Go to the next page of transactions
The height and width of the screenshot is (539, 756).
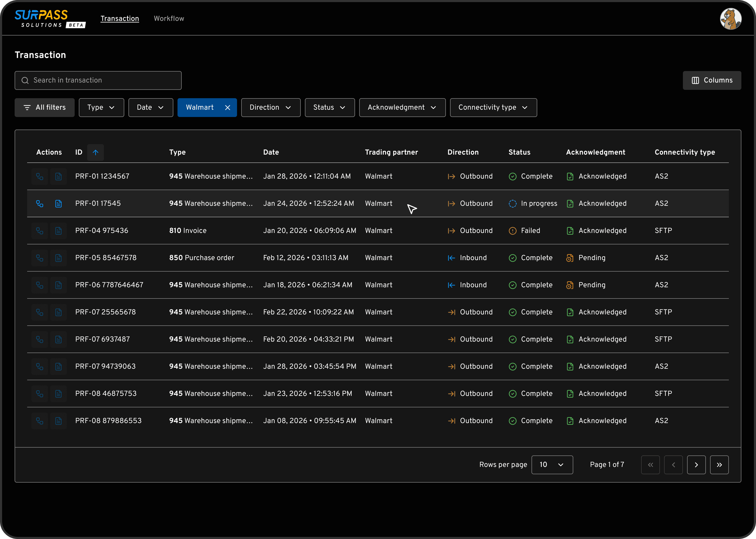[696, 465]
